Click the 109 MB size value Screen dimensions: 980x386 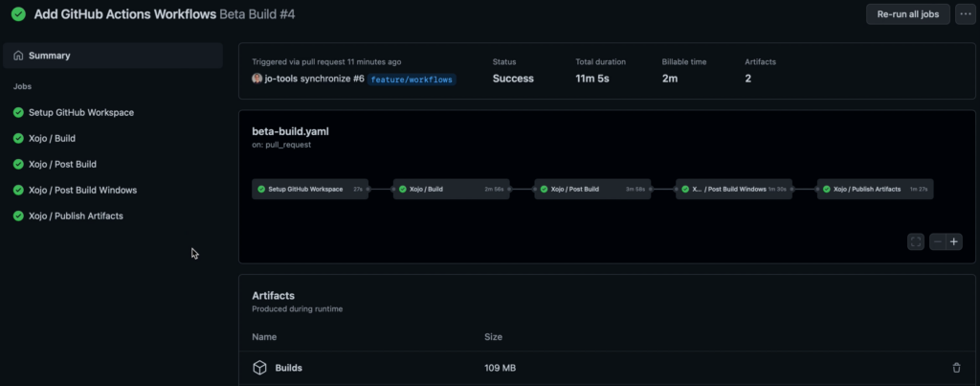pos(500,368)
